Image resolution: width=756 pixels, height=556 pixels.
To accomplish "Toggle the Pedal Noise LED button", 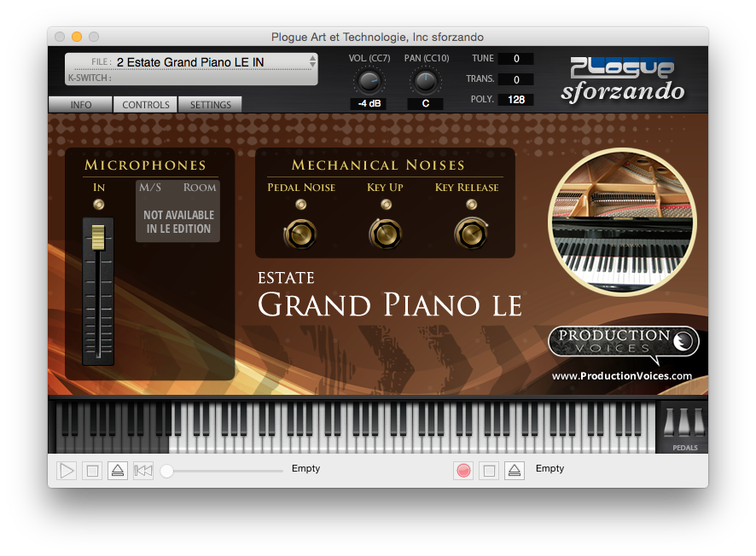I will coord(301,205).
